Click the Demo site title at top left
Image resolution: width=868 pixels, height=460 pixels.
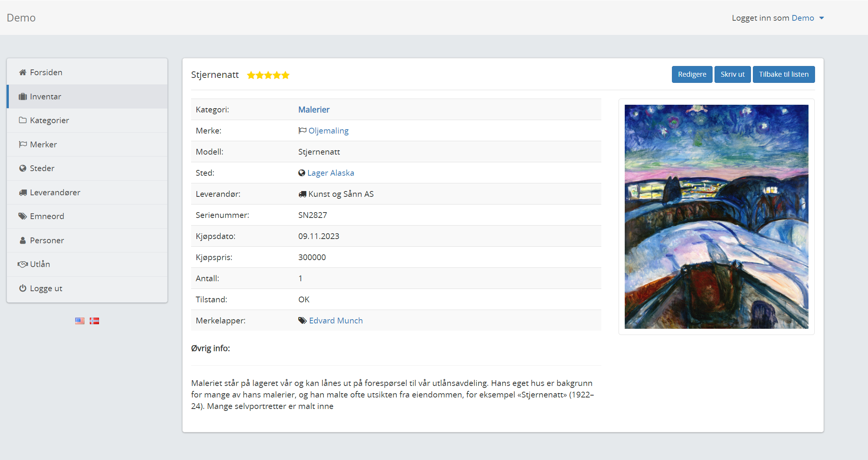(x=21, y=18)
